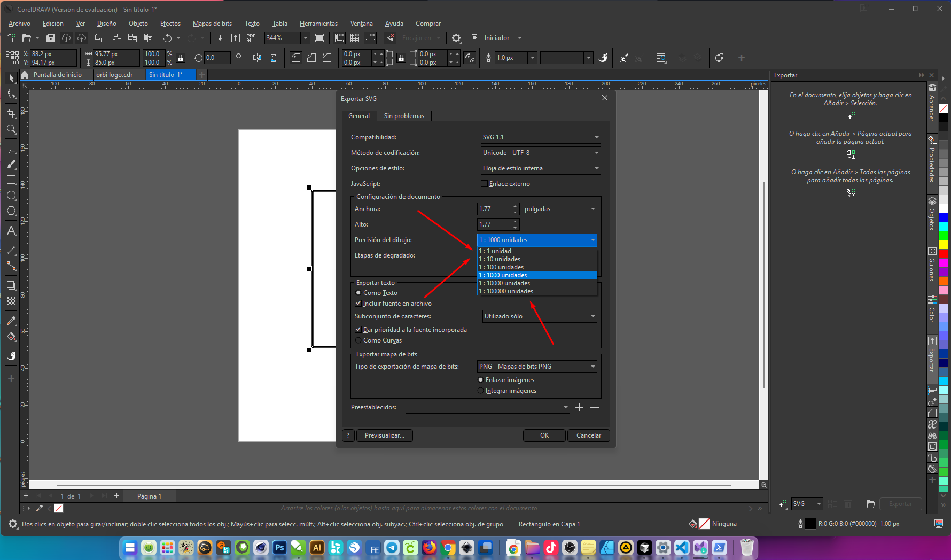951x560 pixels.
Task: Select the Integrar imágenes radio button
Action: click(480, 391)
